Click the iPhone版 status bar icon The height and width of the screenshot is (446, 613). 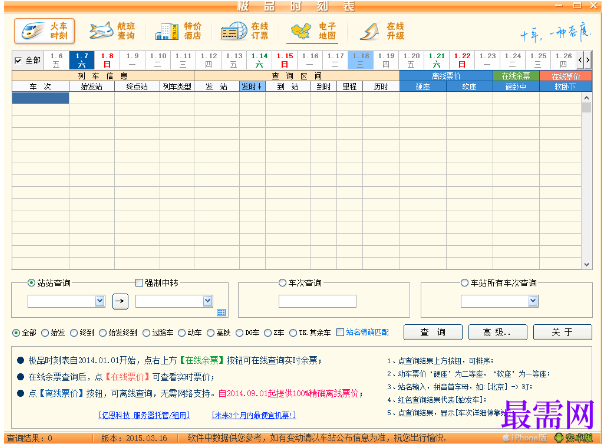[525, 438]
